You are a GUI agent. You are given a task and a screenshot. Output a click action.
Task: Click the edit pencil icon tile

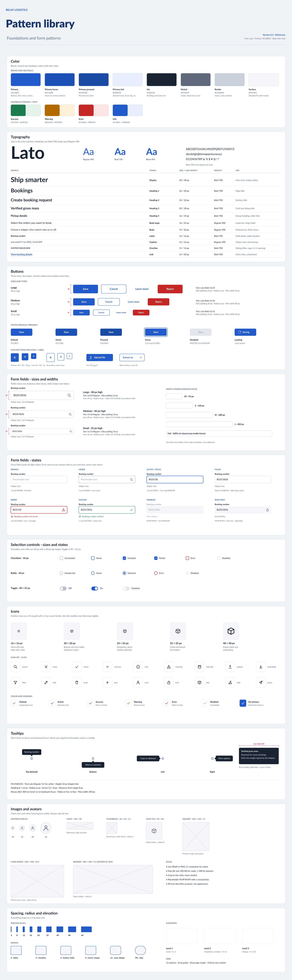click(x=46, y=683)
